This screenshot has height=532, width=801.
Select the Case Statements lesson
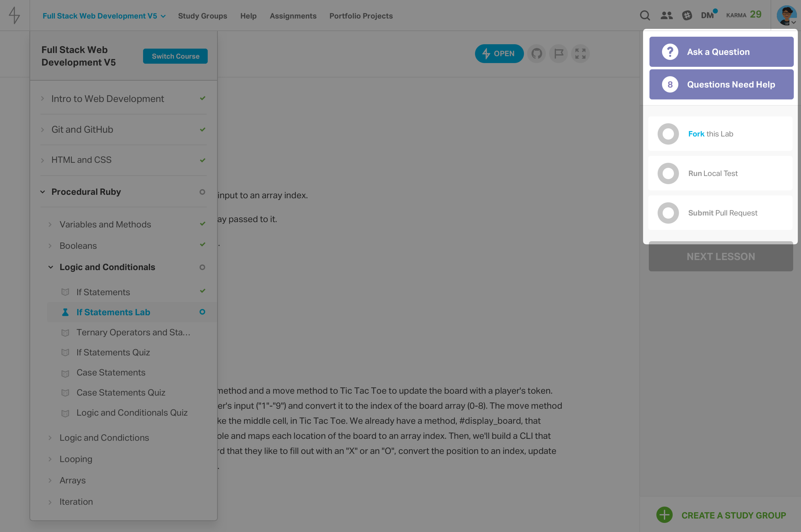click(111, 372)
